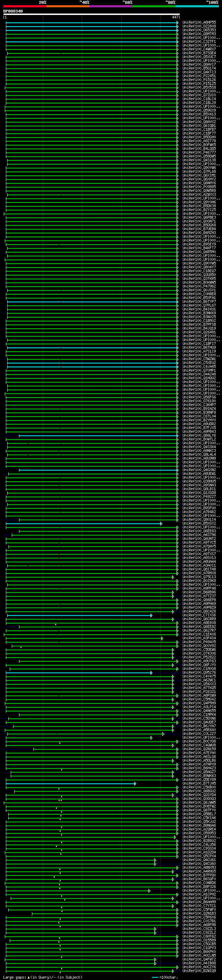The image size is (222, 980).
Task: Select hit UniRef100_B9SFU0
Action: 199,508
